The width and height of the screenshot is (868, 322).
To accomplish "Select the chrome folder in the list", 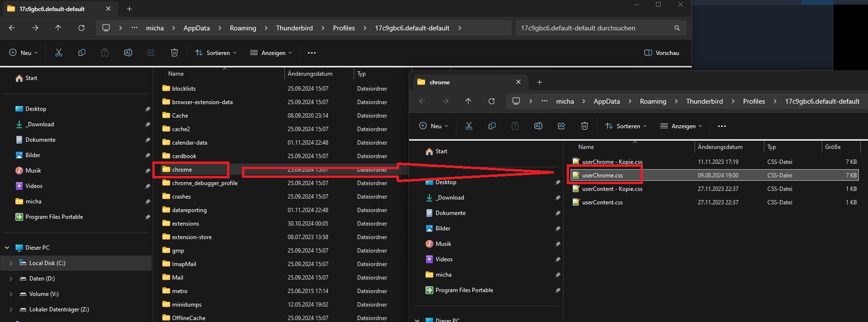I will 182,170.
